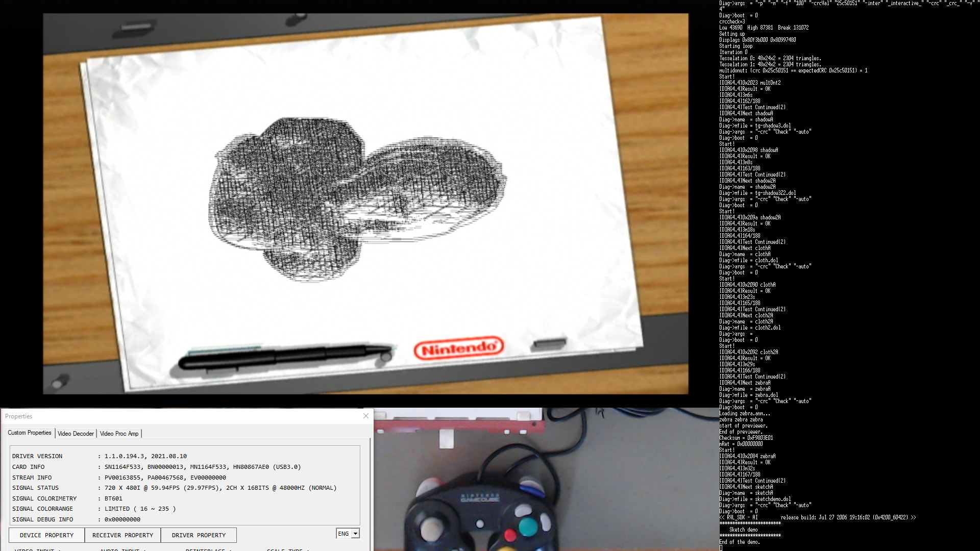Select the DRIVER VERSION info line

pyautogui.click(x=100, y=456)
